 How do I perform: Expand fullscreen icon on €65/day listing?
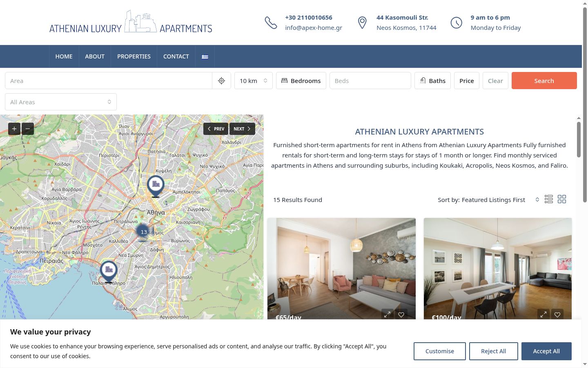(x=387, y=314)
